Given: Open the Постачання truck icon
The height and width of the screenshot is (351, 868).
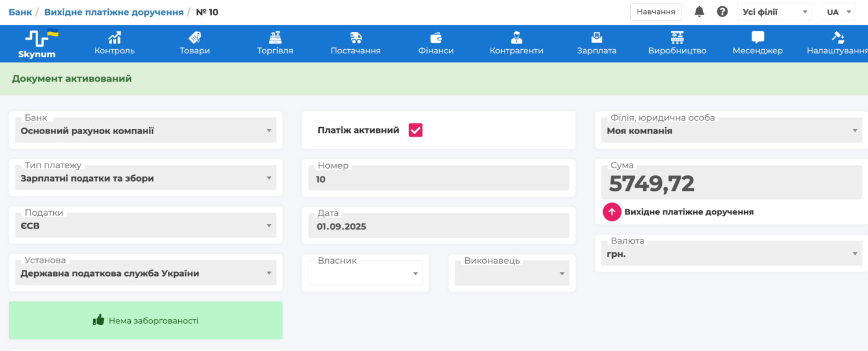Looking at the screenshot, I should (x=355, y=38).
